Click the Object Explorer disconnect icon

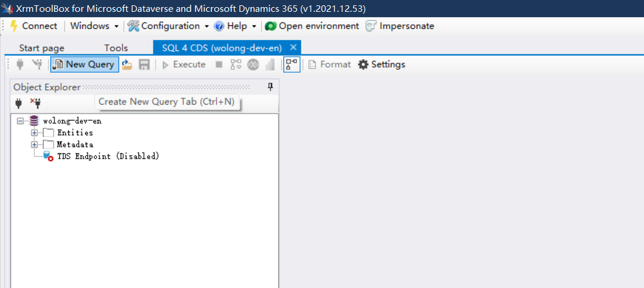pyautogui.click(x=36, y=103)
